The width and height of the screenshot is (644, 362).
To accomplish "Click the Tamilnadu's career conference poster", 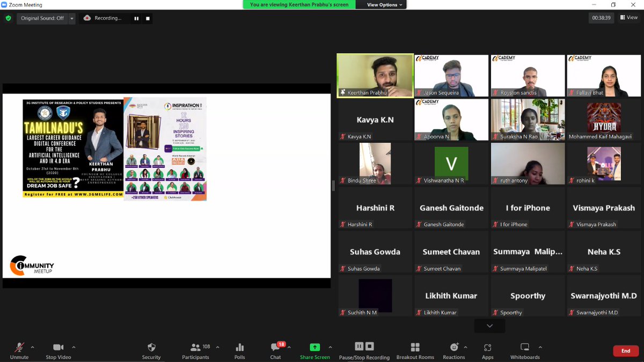I will pos(72,149).
